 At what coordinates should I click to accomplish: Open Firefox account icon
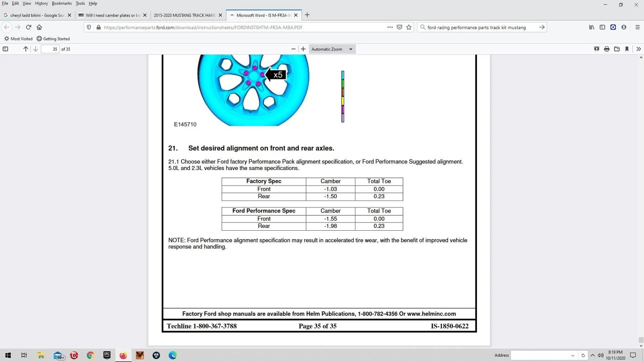(624, 27)
